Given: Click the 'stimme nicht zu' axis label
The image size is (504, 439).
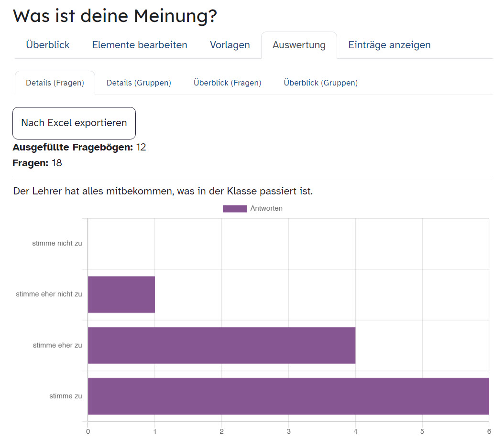Looking at the screenshot, I should 57,243.
